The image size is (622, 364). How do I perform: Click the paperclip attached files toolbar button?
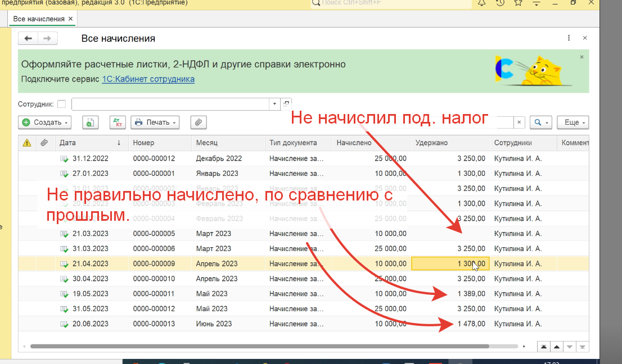199,122
